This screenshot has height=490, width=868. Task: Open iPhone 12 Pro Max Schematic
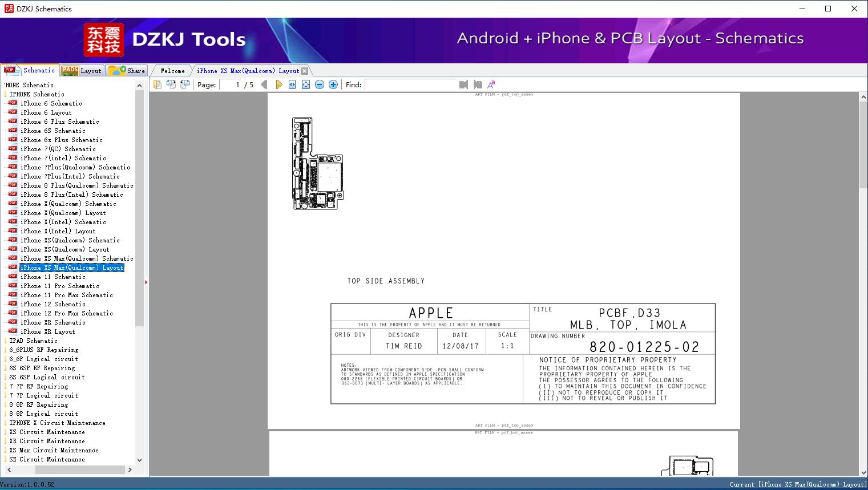[x=67, y=313]
